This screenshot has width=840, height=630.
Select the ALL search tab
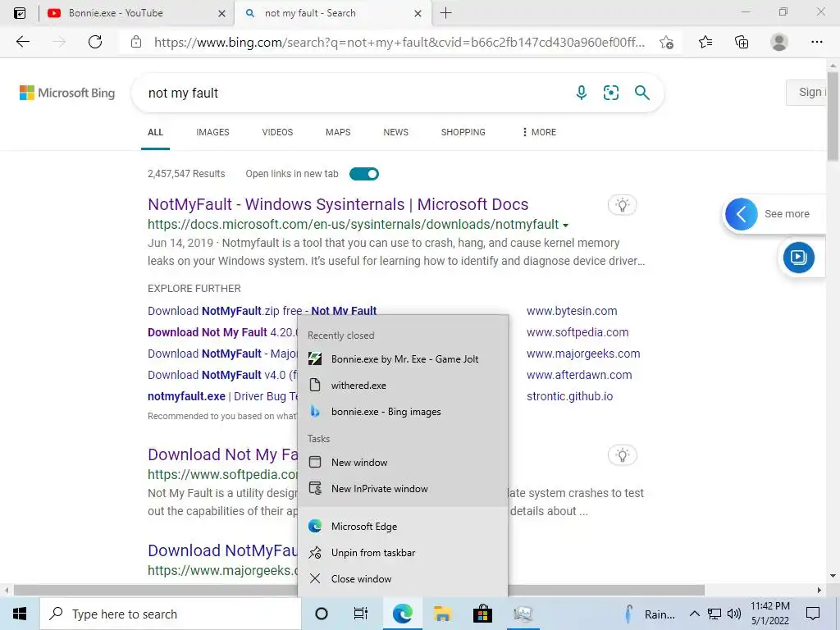tap(155, 132)
